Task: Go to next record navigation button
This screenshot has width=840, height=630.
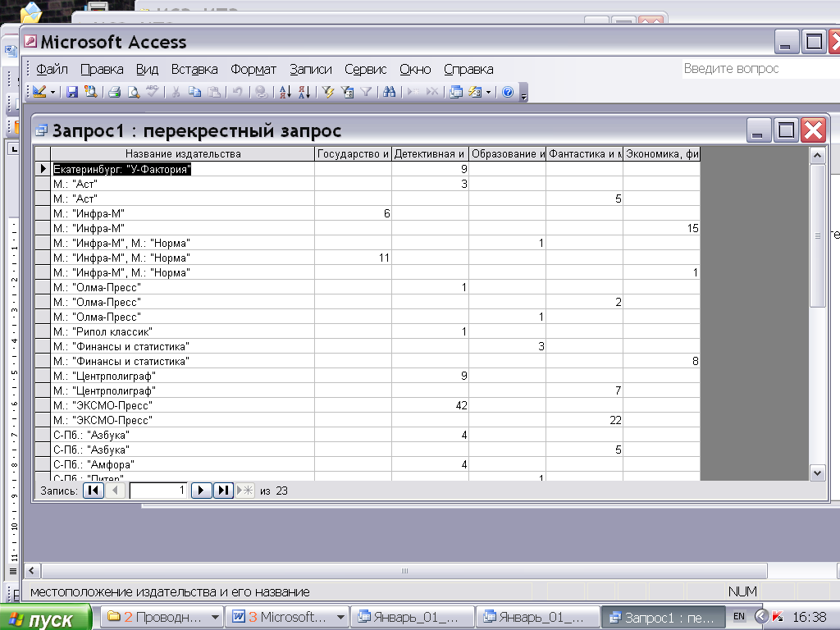Action: [201, 491]
